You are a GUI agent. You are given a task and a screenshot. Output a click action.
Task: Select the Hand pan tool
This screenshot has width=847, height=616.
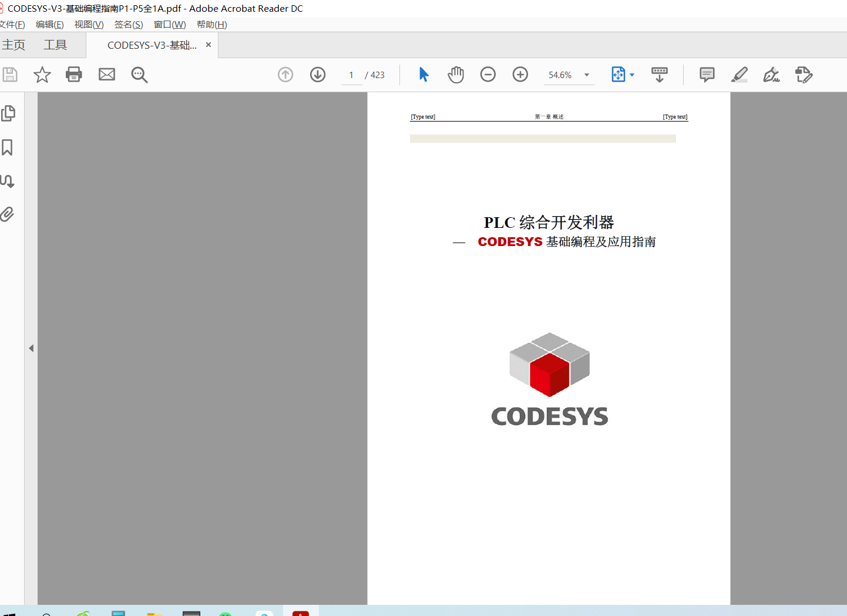[x=456, y=75]
